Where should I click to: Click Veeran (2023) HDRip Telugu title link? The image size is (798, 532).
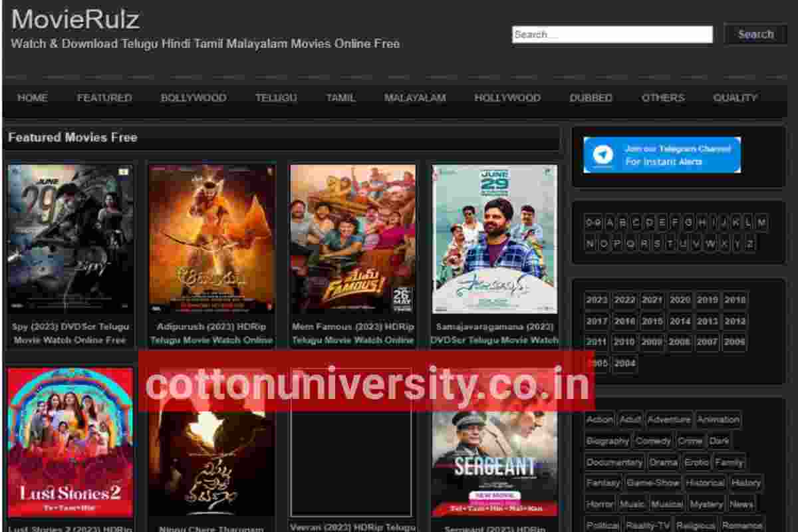pyautogui.click(x=353, y=527)
